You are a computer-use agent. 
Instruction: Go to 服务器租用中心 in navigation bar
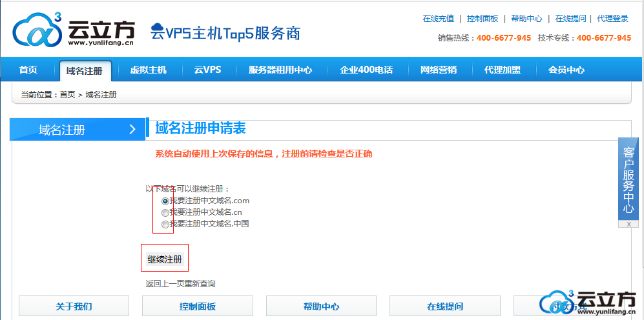[280, 70]
